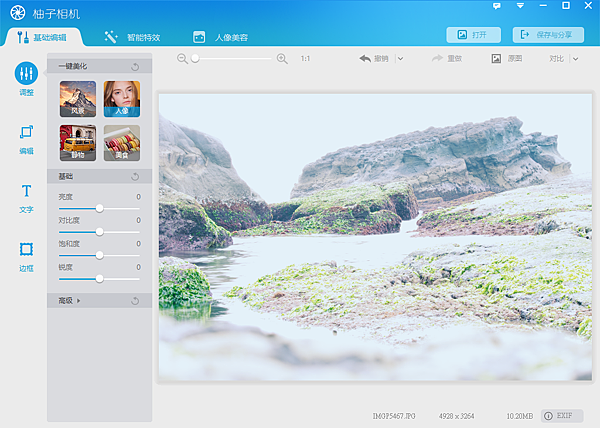Open the 边框 frame tool
The width and height of the screenshot is (600, 428).
click(x=26, y=249)
